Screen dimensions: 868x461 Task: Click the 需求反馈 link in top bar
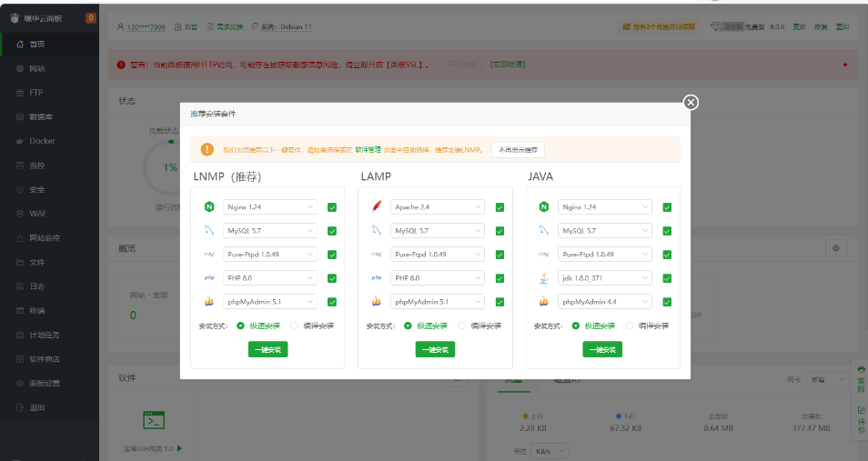tap(229, 26)
